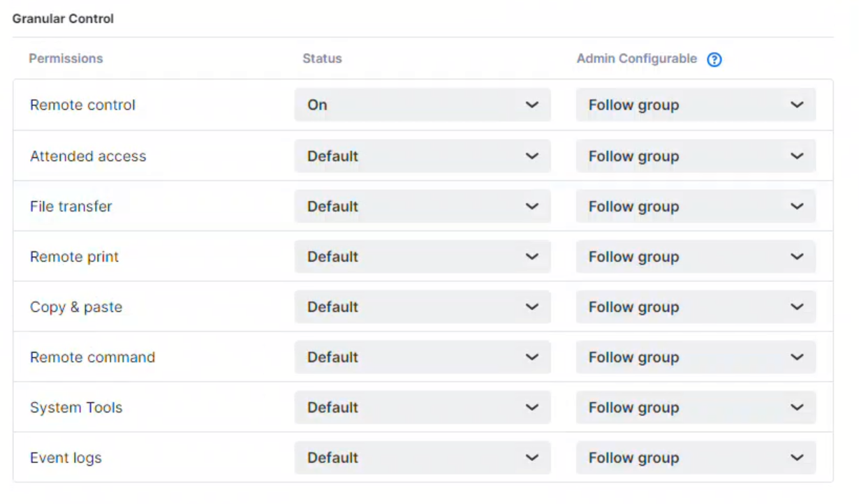The image size is (859, 504).
Task: Open File transfer Follow group dropdown
Action: point(696,207)
